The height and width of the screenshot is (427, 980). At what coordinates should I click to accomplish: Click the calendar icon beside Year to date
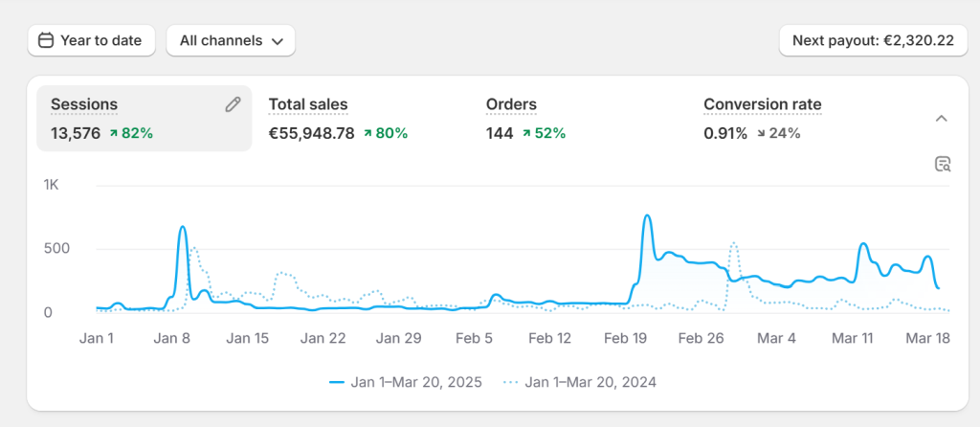(x=46, y=40)
